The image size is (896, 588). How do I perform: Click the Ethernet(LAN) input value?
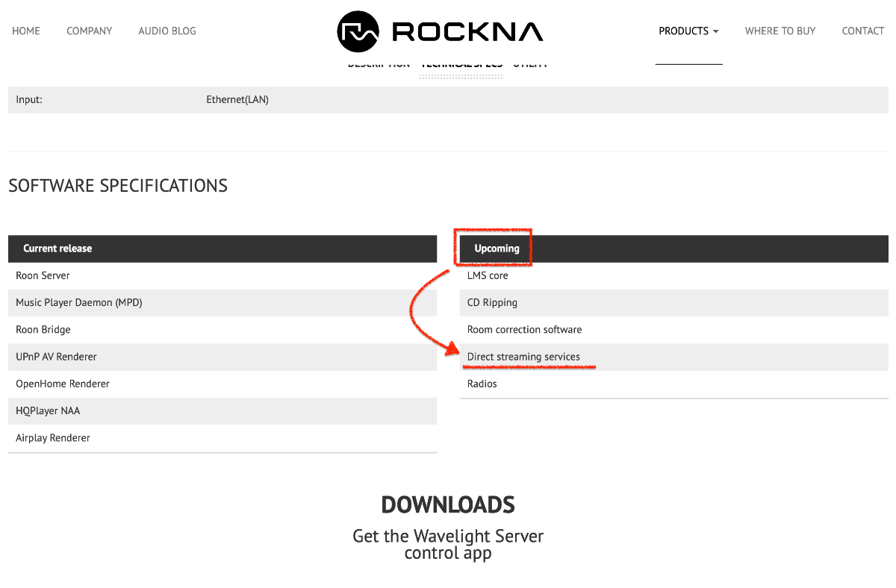(237, 100)
